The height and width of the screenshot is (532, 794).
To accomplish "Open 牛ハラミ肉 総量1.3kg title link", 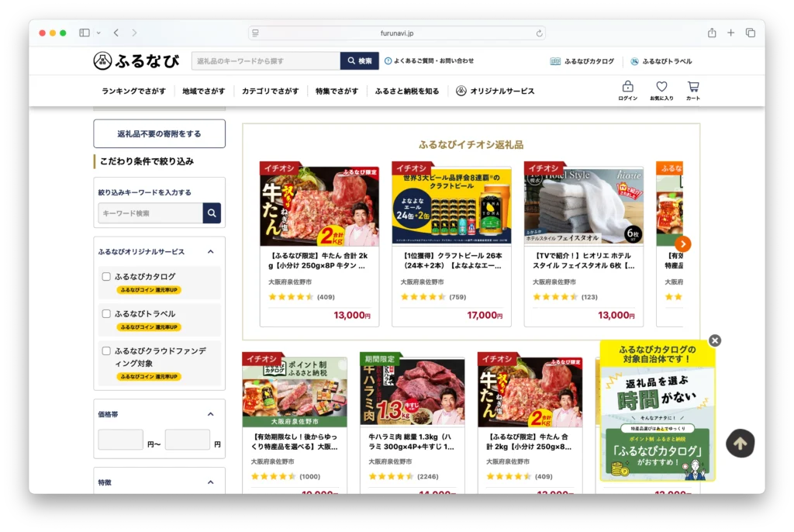I will tap(411, 441).
